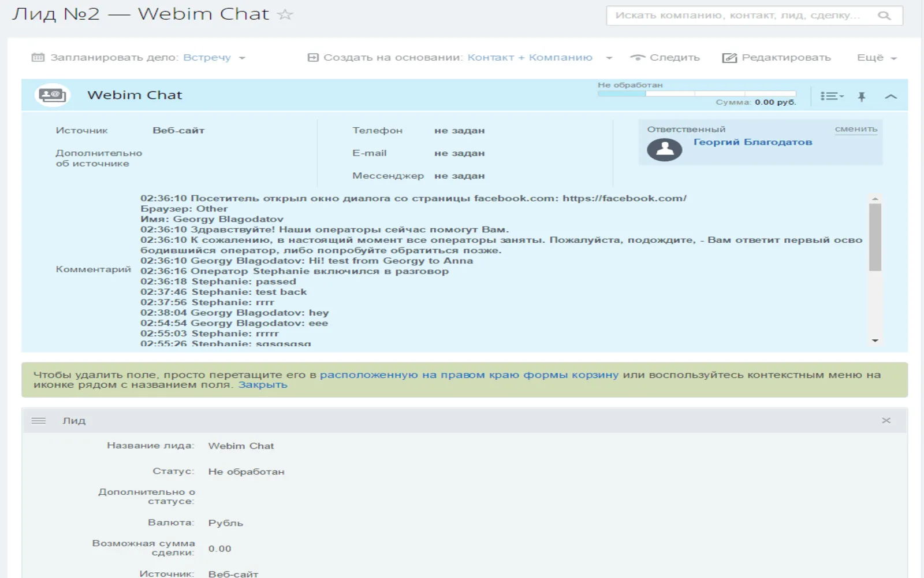Click the search magnifier icon
The image size is (924, 578).
pos(884,16)
